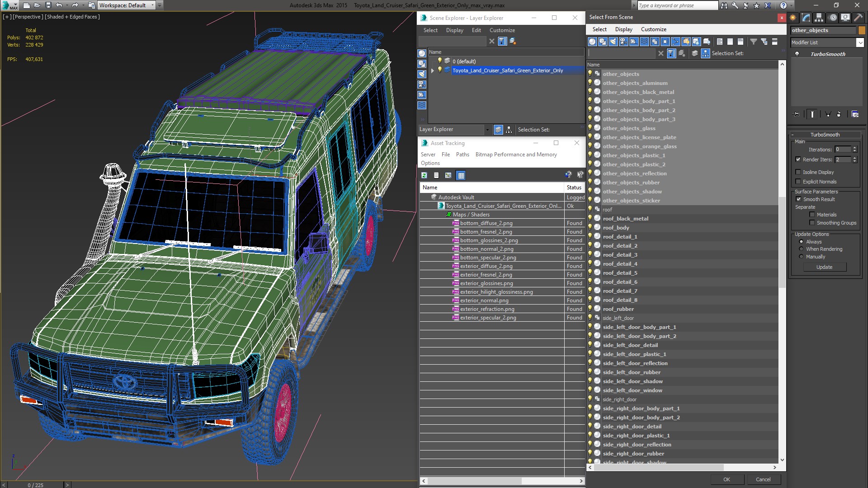Enable Isoline Display checkbox
Image resolution: width=868 pixels, height=488 pixels.
(x=798, y=172)
